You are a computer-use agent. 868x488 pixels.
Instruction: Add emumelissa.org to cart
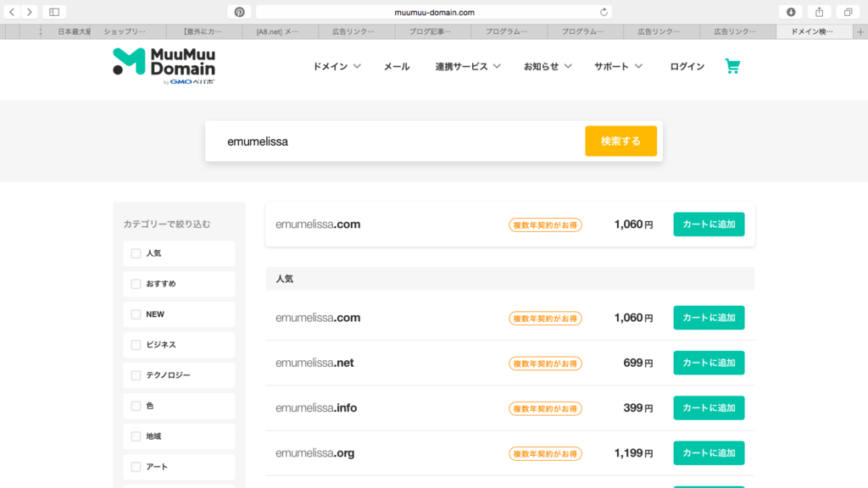(709, 453)
